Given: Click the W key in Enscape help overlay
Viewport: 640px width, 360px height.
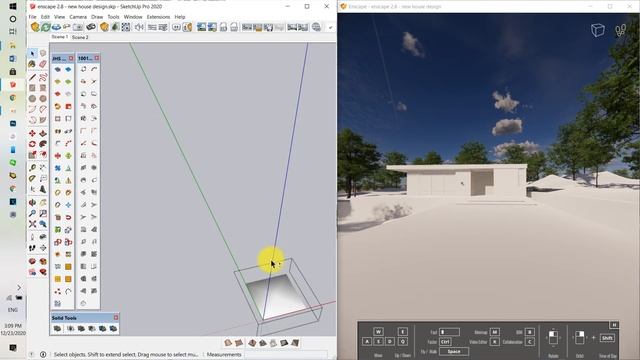Looking at the screenshot, I should (378, 331).
